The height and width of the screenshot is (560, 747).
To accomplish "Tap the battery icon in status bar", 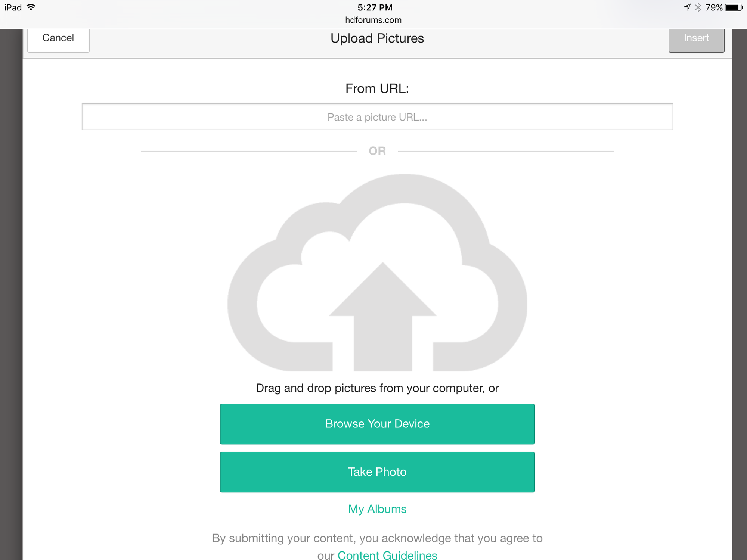I will click(x=734, y=7).
